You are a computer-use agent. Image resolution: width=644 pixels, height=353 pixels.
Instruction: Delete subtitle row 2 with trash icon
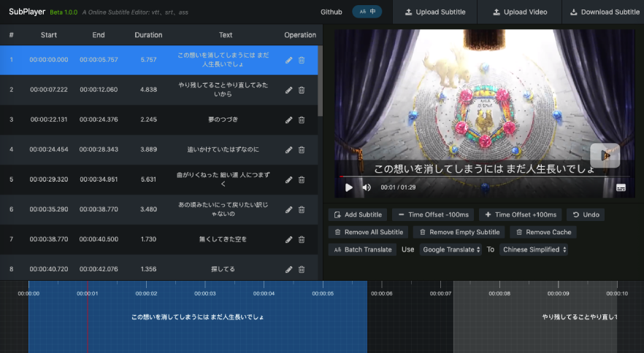(x=302, y=90)
